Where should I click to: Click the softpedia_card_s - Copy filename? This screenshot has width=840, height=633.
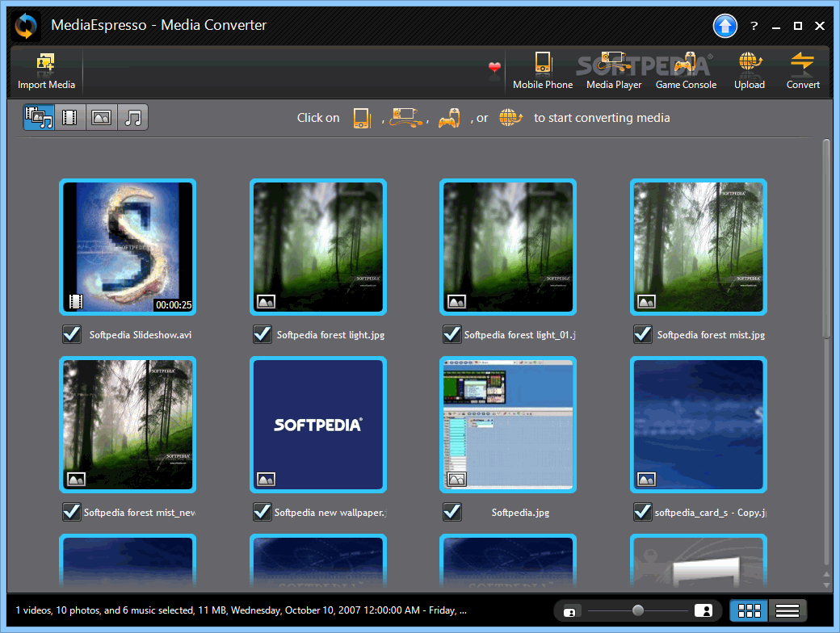(710, 513)
